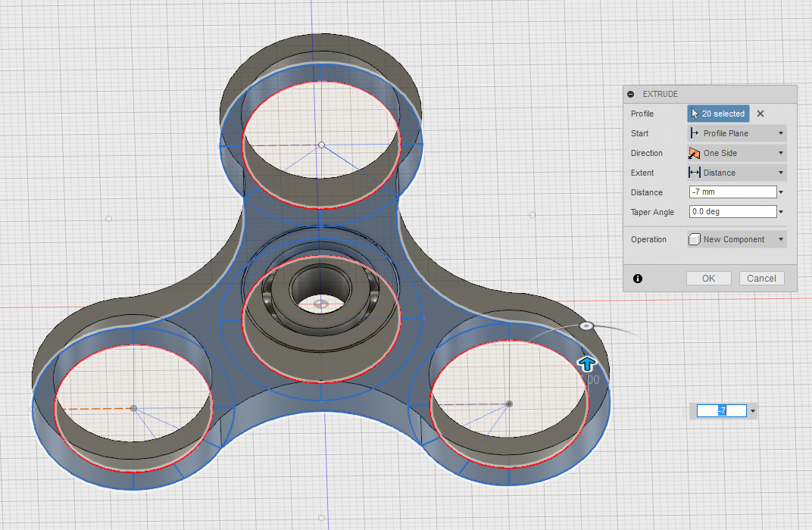The image size is (812, 530).
Task: Open the Start dropdown
Action: 779,133
